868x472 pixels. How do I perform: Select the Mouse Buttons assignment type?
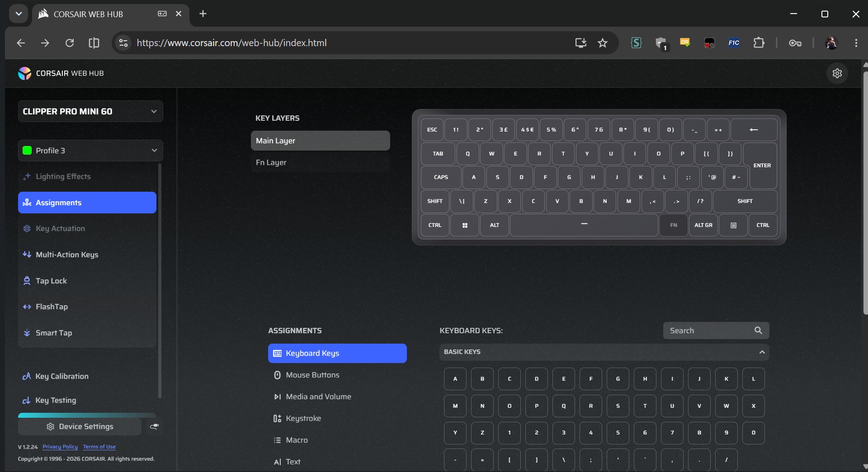(337, 375)
